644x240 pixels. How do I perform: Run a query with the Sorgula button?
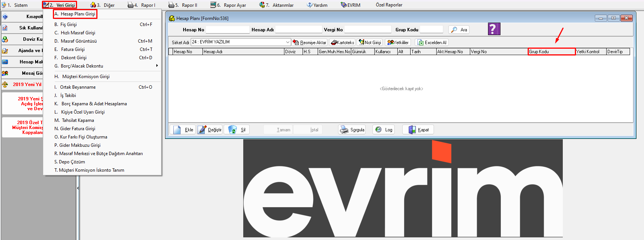tap(352, 130)
